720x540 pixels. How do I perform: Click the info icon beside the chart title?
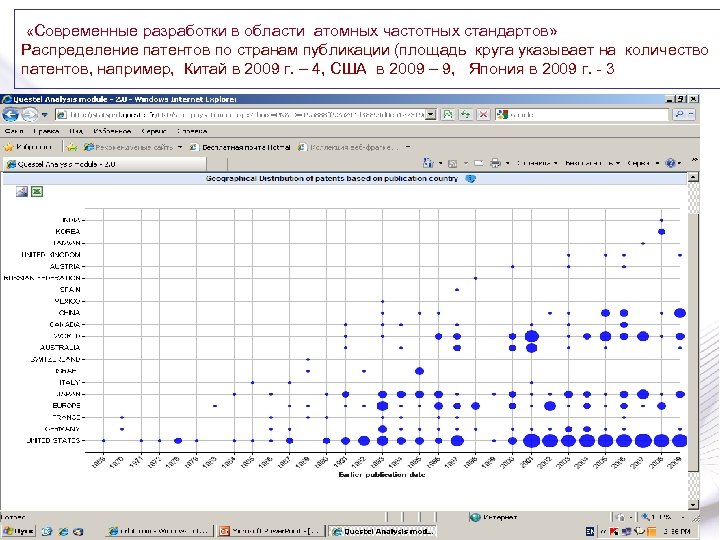tap(470, 179)
